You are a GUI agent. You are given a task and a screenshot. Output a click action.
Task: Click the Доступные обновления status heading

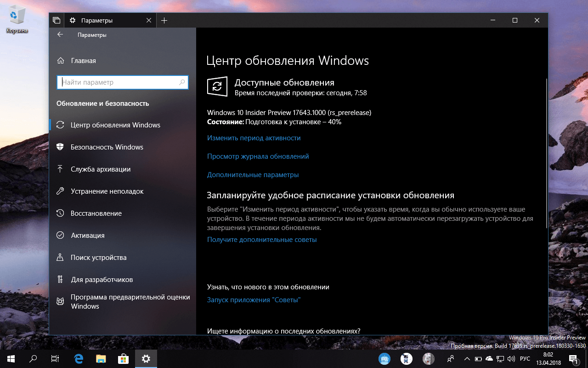tap(284, 83)
